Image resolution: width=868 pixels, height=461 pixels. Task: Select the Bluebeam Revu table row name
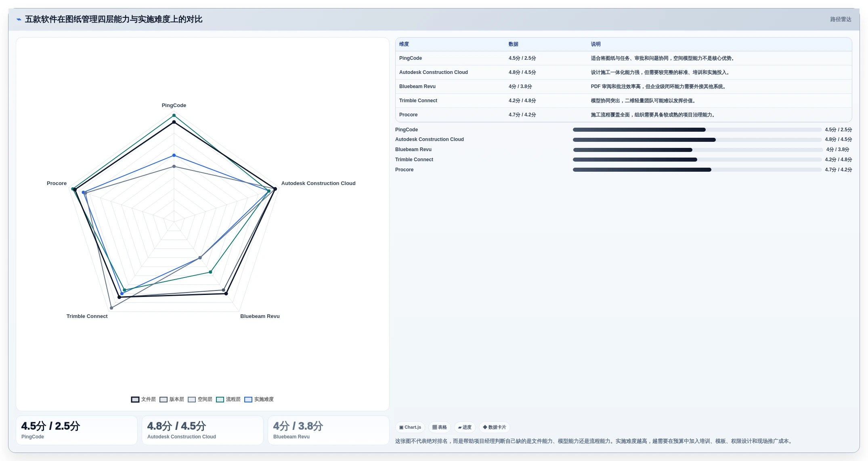point(417,86)
